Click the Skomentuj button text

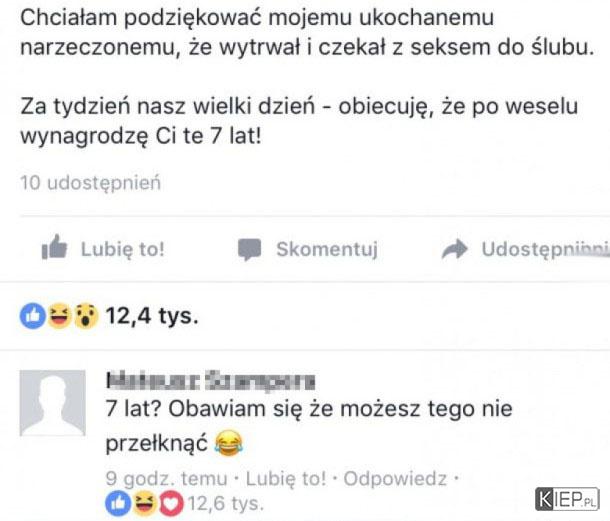(327, 249)
